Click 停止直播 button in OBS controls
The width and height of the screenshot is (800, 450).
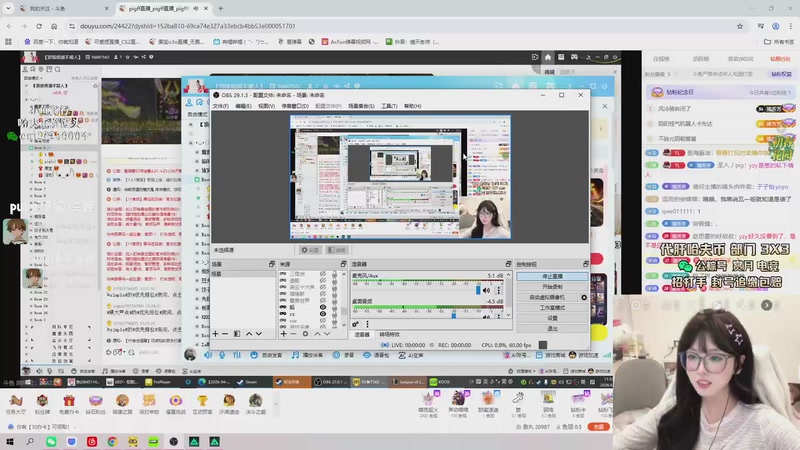point(552,276)
